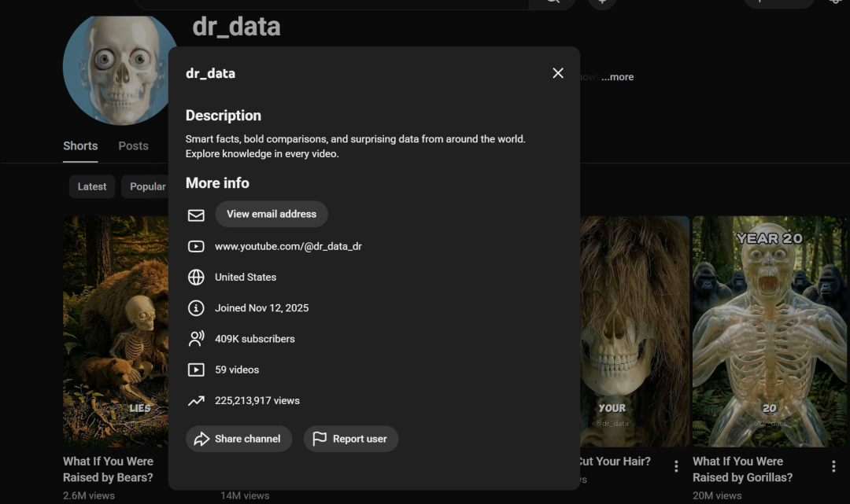The width and height of the screenshot is (850, 504).
Task: Click the United States text
Action: [246, 278]
